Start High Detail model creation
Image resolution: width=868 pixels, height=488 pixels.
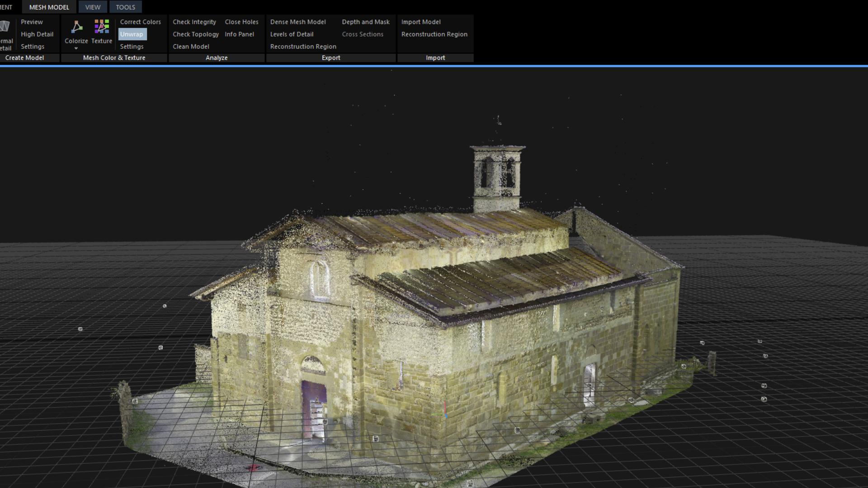pyautogui.click(x=37, y=34)
